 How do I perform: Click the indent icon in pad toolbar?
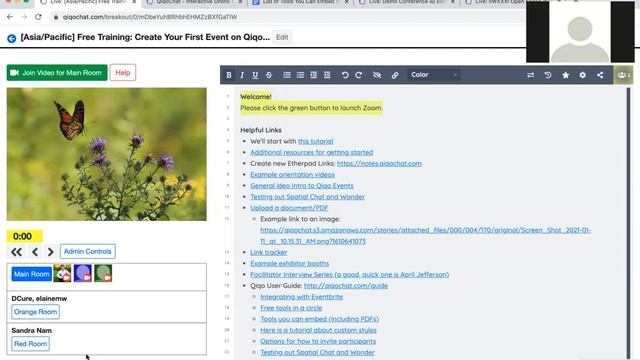313,75
